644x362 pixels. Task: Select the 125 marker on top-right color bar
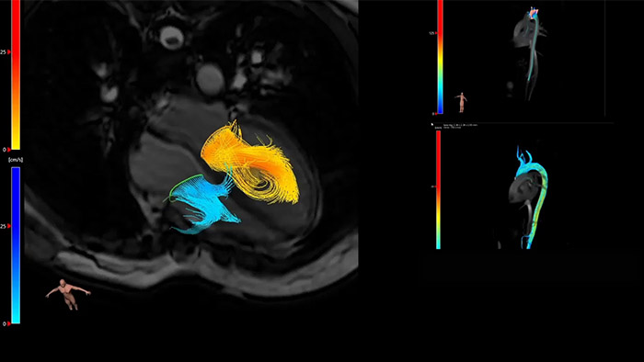click(433, 33)
